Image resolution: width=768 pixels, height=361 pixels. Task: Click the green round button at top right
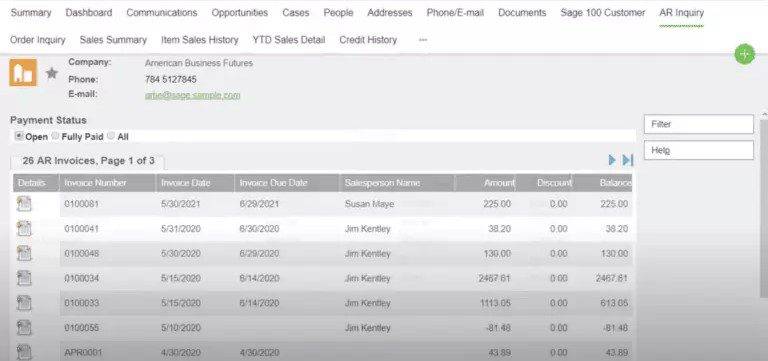[744, 55]
